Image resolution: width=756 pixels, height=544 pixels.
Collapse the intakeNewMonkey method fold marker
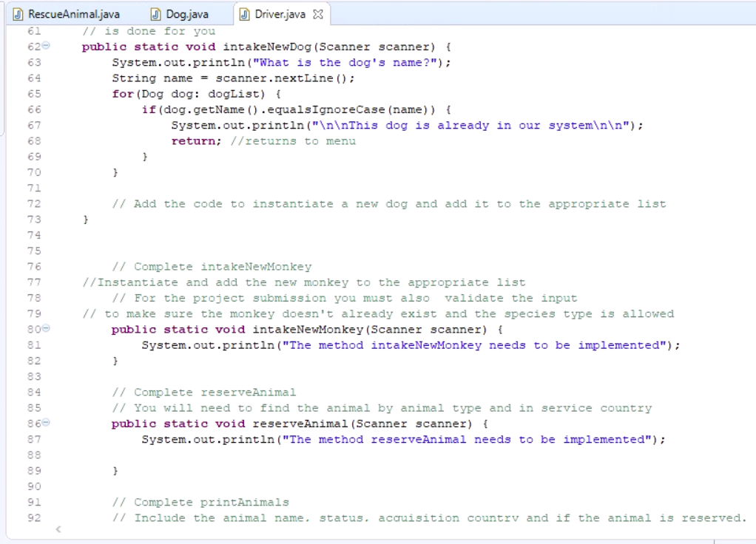(46, 329)
